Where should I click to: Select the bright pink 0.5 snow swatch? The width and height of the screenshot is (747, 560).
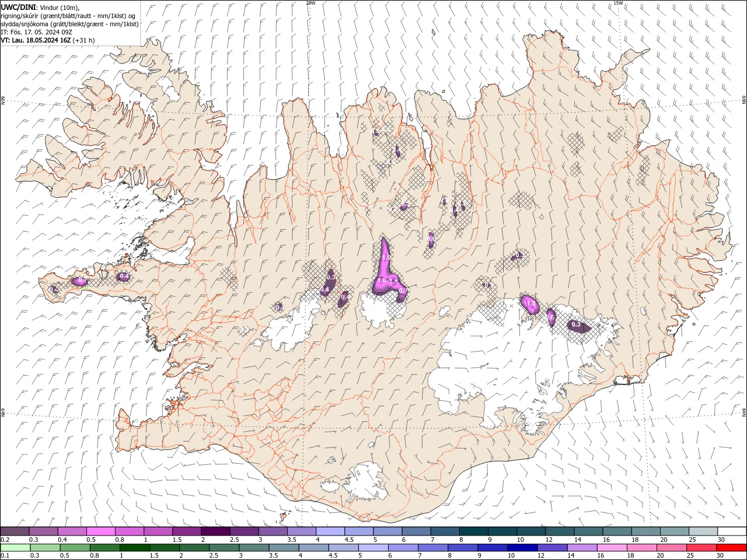click(x=100, y=531)
